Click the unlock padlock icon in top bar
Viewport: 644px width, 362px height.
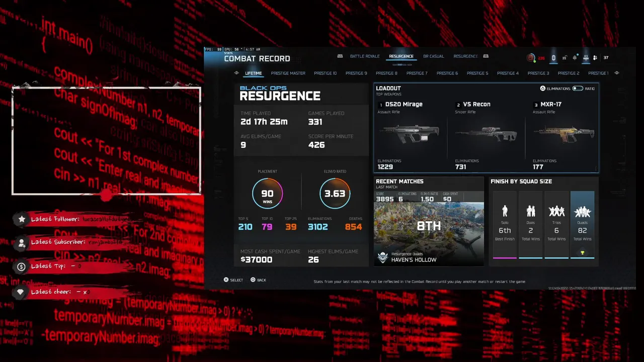coord(565,58)
